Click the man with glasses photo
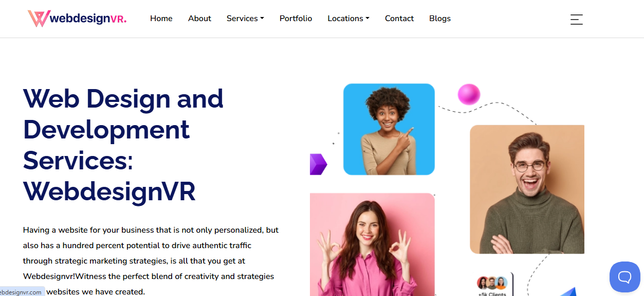The width and height of the screenshot is (644, 296). (527, 189)
